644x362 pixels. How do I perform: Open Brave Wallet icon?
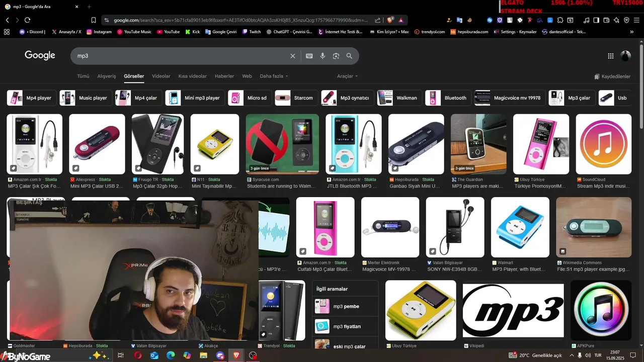(x=606, y=20)
